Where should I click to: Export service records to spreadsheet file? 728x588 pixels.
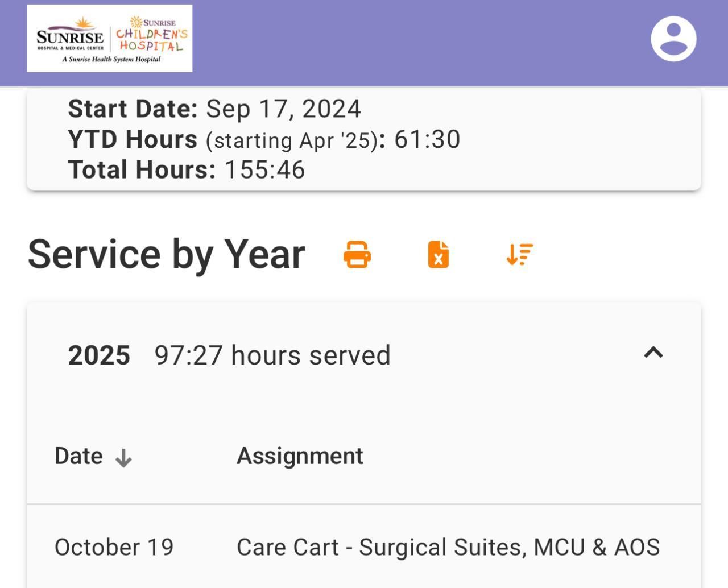[x=438, y=254]
